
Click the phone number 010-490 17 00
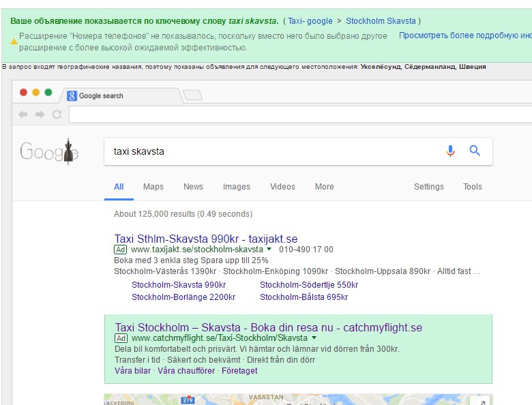pos(306,250)
